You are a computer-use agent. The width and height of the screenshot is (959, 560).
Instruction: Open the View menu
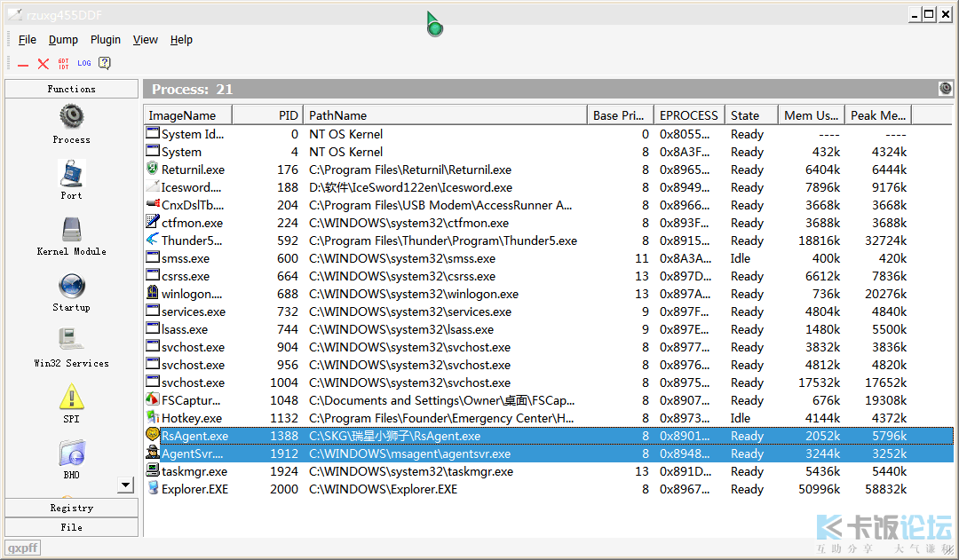145,40
